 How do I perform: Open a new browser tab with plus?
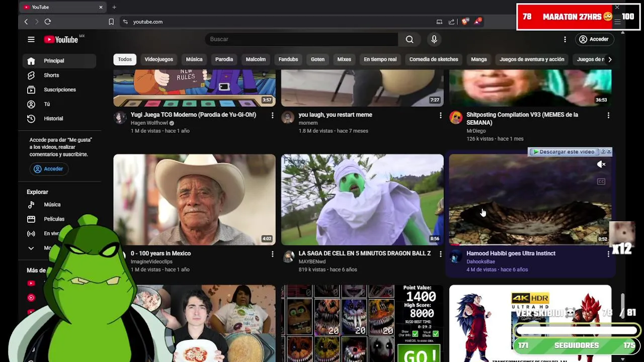point(114,7)
